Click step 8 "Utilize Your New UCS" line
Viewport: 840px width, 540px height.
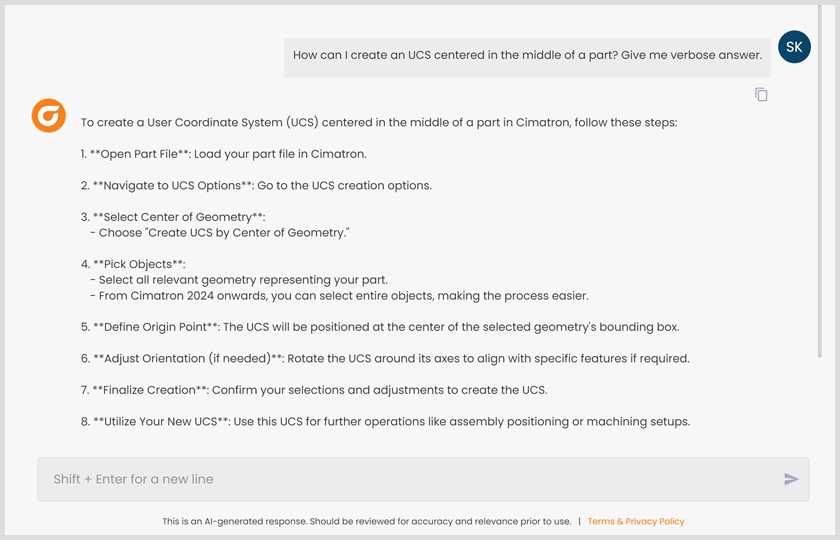coord(385,421)
